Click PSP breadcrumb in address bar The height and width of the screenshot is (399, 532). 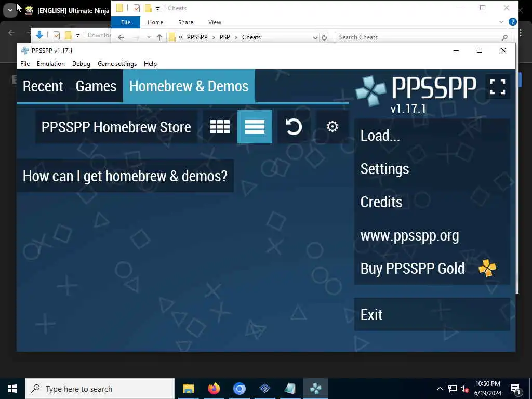coord(224,37)
